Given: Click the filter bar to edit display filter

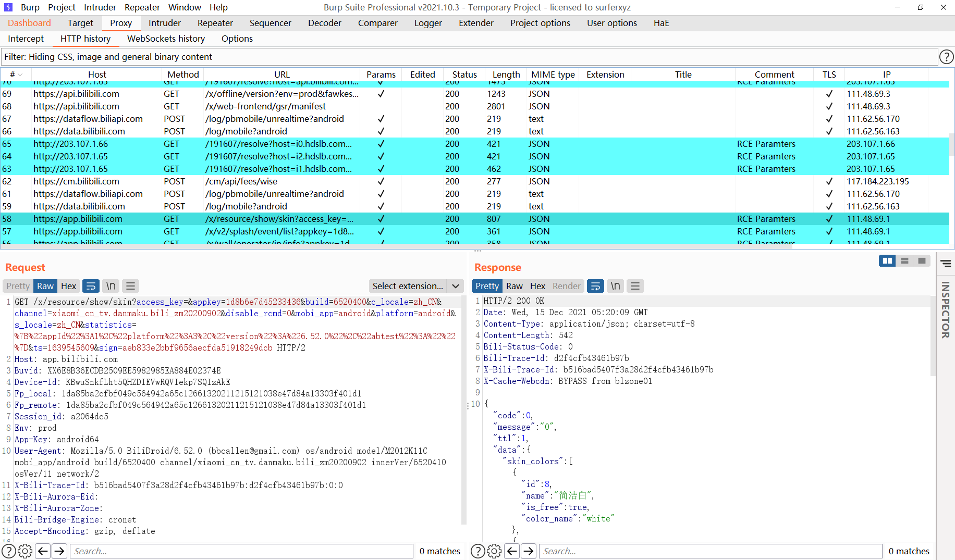Looking at the screenshot, I should [469, 57].
